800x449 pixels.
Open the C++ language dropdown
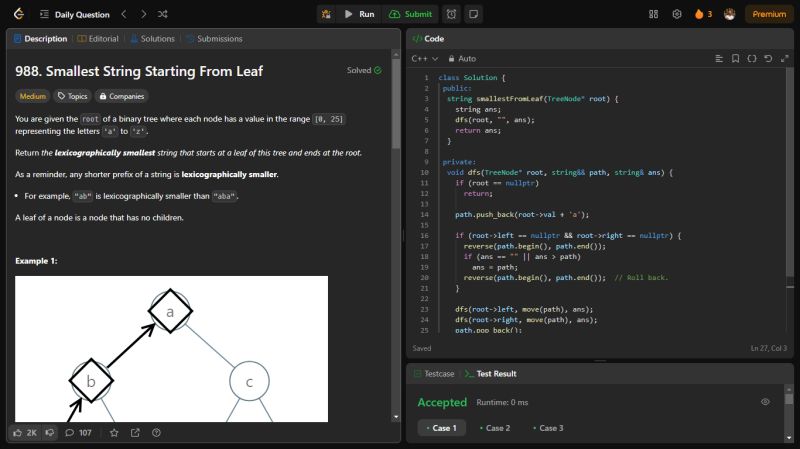tap(425, 59)
